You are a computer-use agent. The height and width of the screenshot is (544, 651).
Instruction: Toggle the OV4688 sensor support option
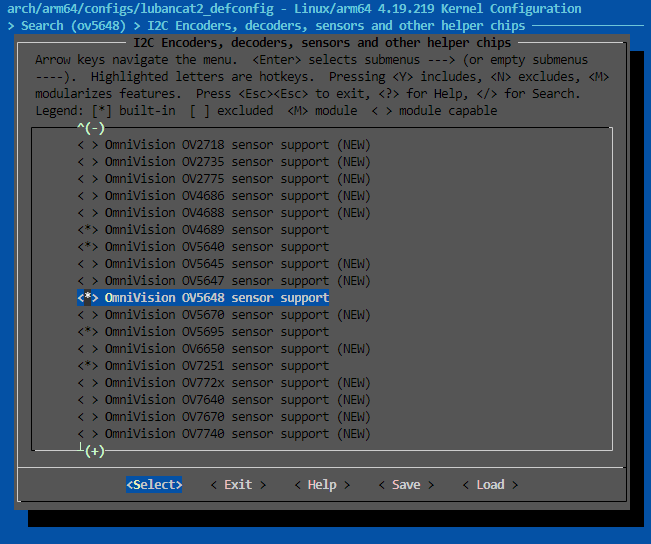click(88, 213)
